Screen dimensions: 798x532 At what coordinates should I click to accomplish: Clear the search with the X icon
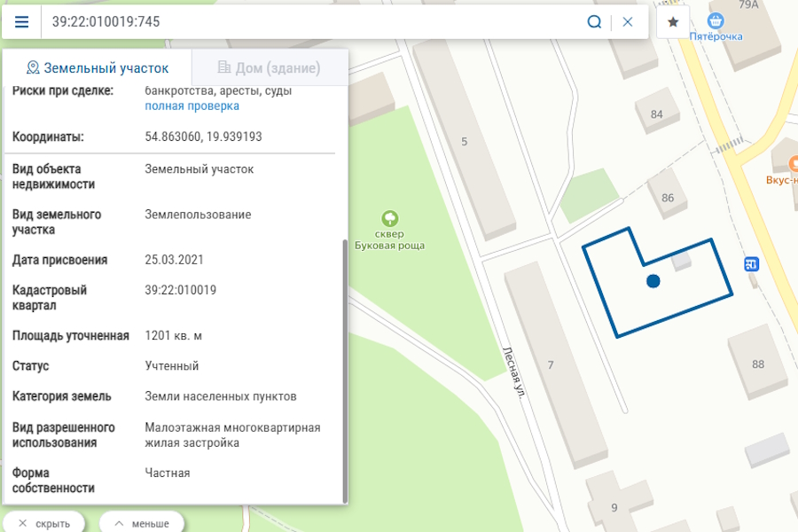[628, 21]
